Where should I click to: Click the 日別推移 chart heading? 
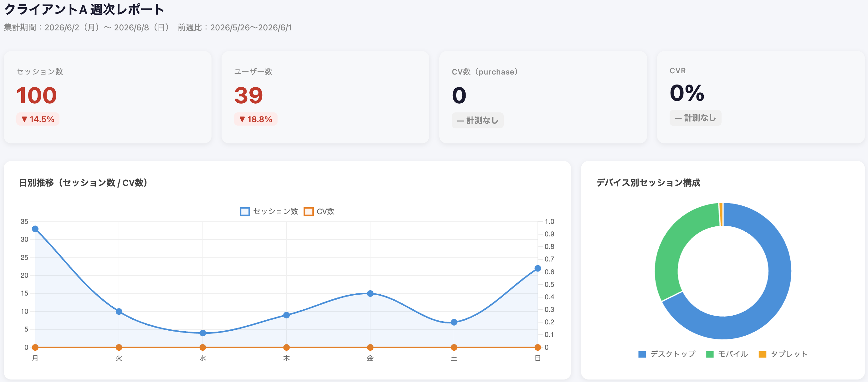click(83, 183)
